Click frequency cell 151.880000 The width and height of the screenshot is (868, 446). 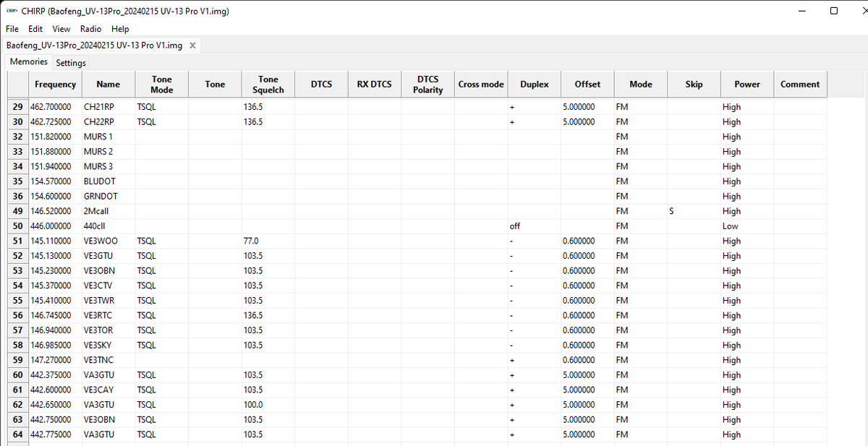(55, 152)
